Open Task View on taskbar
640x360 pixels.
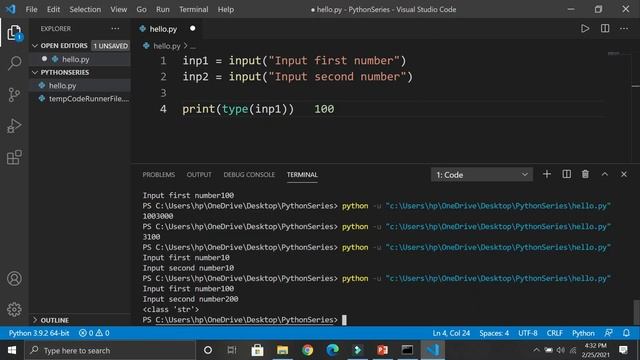[232, 350]
